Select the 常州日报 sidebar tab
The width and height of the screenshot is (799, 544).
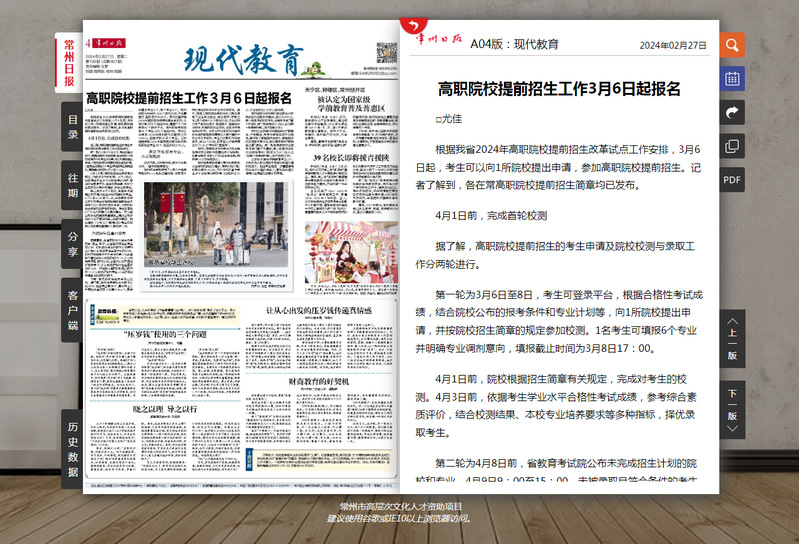(x=69, y=62)
